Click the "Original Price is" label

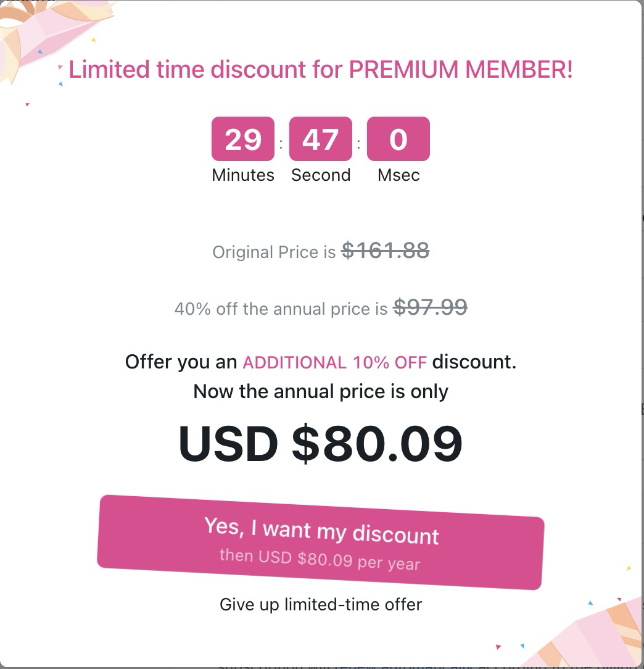point(274,252)
